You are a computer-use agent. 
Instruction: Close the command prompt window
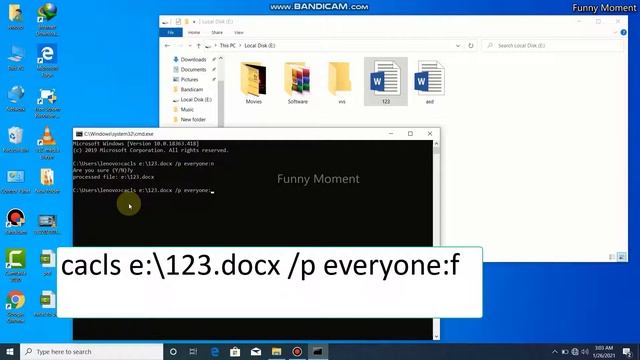click(430, 134)
